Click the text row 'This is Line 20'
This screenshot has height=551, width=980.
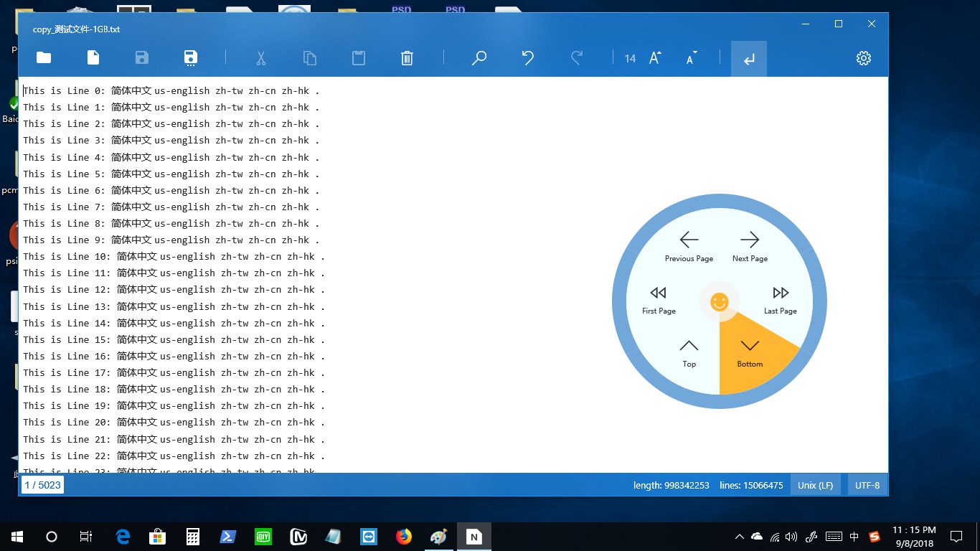[x=174, y=423]
